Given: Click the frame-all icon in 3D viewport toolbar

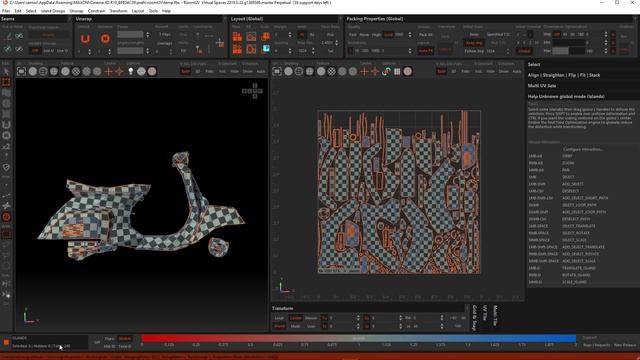Looking at the screenshot, I should pos(21,71).
